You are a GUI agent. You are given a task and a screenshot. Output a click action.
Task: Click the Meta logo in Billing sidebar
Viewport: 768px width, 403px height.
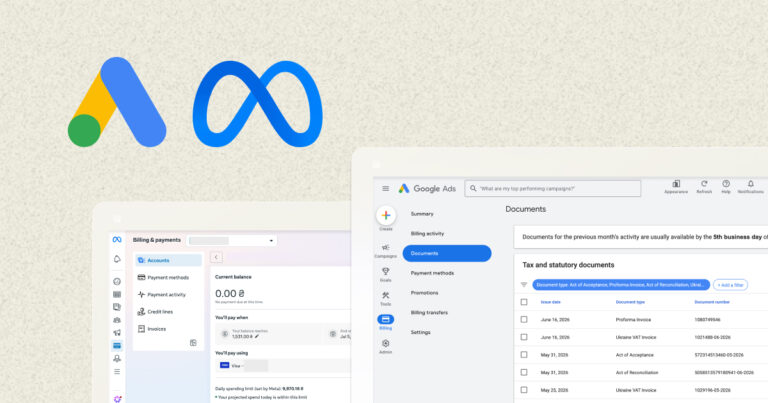click(117, 239)
